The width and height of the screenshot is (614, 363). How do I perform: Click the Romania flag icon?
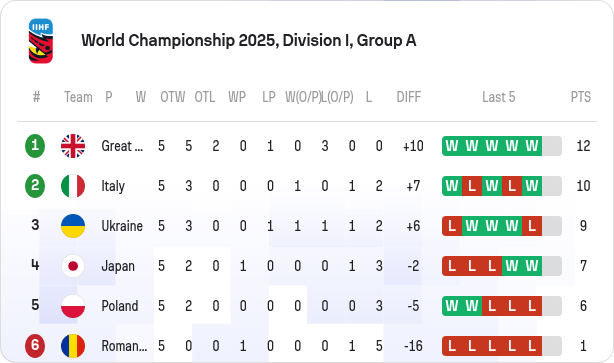coord(73,346)
